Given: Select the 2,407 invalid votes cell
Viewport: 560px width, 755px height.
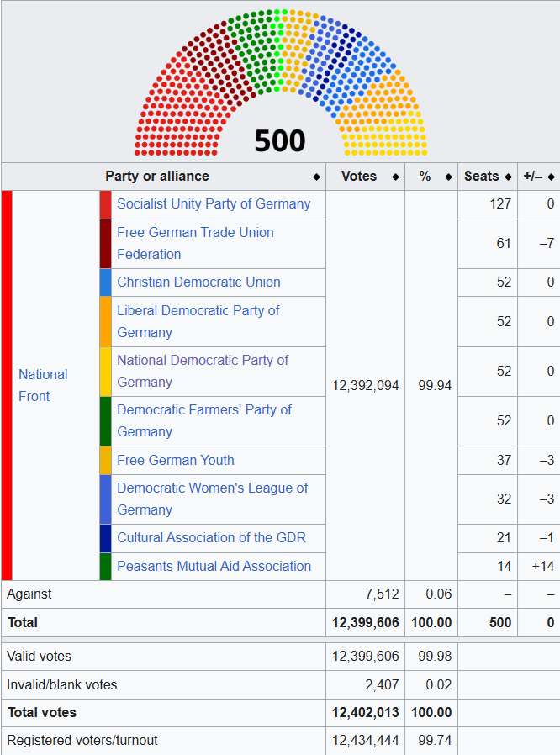Looking at the screenshot, I should (x=366, y=684).
